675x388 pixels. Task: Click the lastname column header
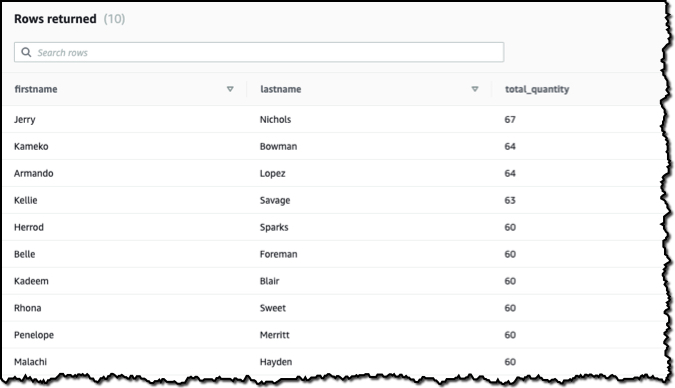point(280,89)
